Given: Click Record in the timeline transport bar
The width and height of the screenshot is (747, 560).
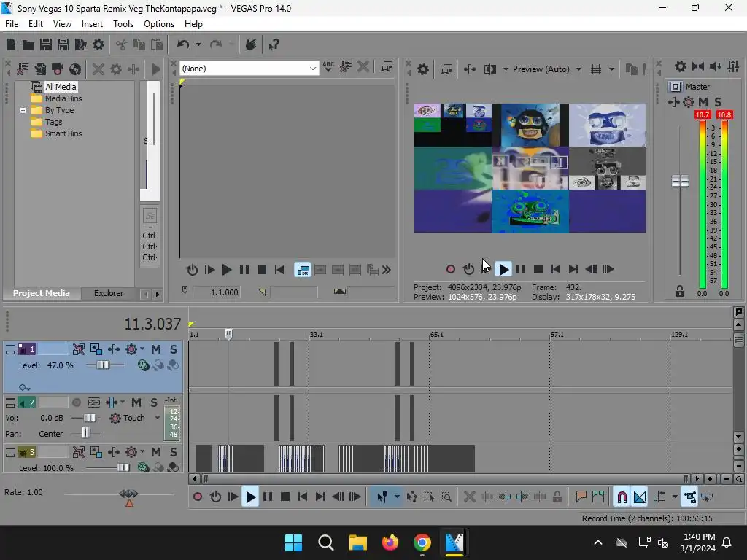Looking at the screenshot, I should click(x=197, y=497).
